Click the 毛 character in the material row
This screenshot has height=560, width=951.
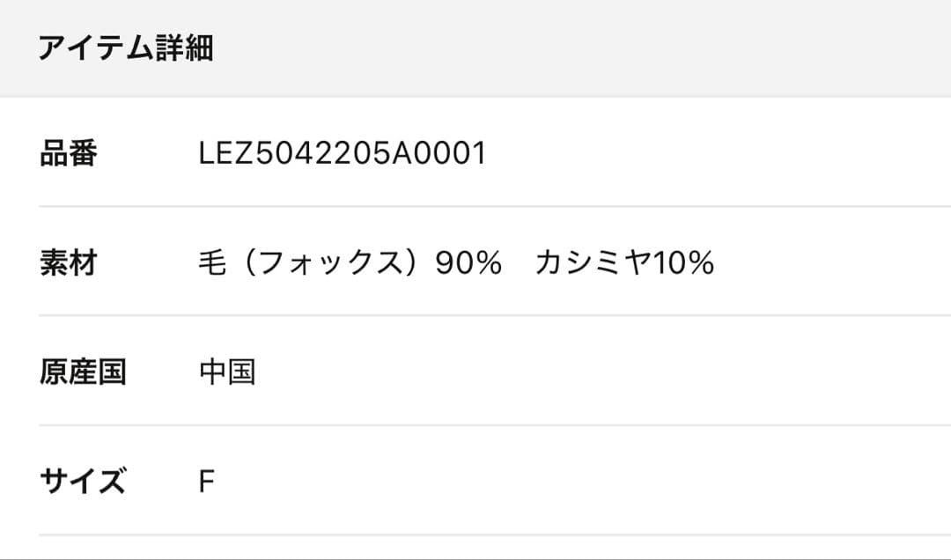[x=213, y=262]
